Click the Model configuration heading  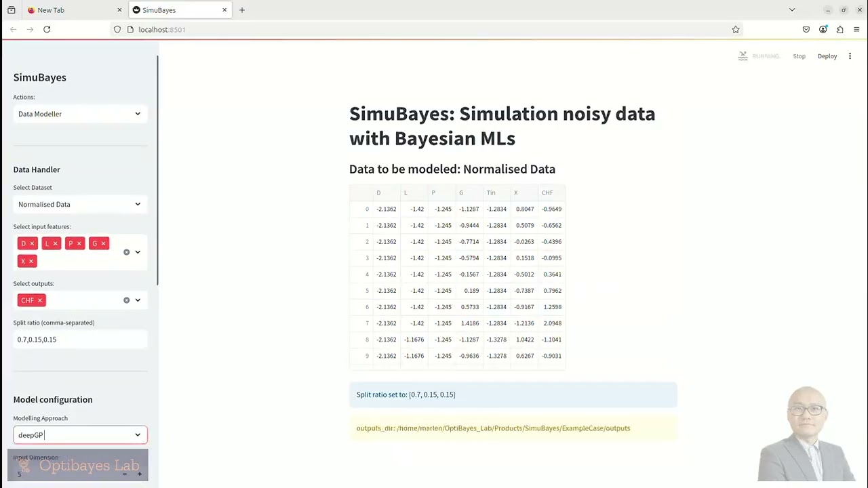point(53,400)
